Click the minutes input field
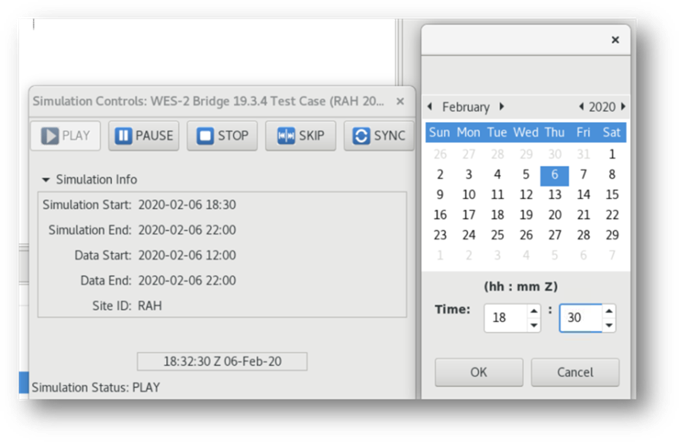Image resolution: width=679 pixels, height=442 pixels. pos(581,318)
